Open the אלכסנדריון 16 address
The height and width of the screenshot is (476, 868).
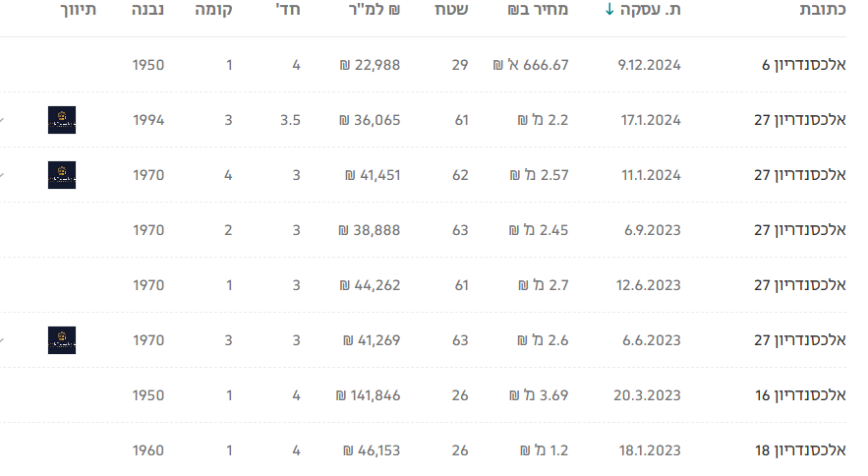(x=799, y=395)
